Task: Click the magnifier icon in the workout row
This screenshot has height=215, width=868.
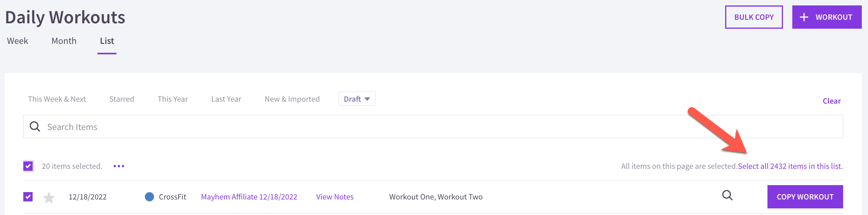Action: (727, 195)
